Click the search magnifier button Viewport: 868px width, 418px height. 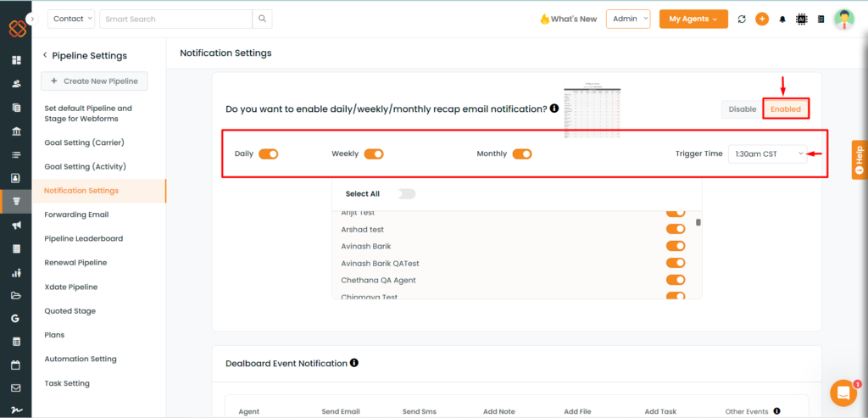pyautogui.click(x=263, y=19)
